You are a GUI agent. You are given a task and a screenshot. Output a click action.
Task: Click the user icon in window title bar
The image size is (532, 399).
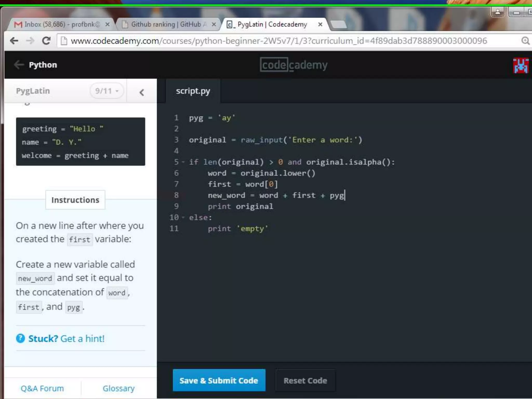[498, 12]
